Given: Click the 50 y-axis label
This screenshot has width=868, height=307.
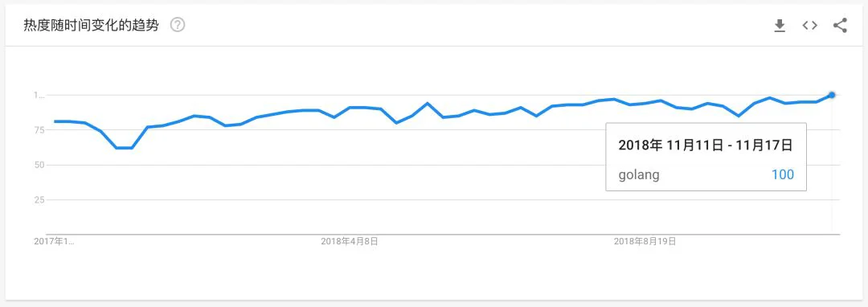Looking at the screenshot, I should click(x=39, y=165).
